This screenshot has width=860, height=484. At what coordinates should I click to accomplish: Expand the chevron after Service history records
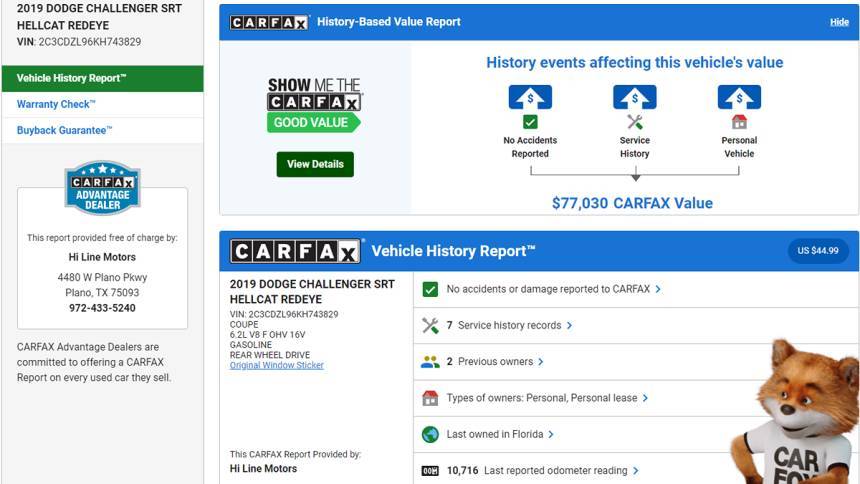point(569,325)
